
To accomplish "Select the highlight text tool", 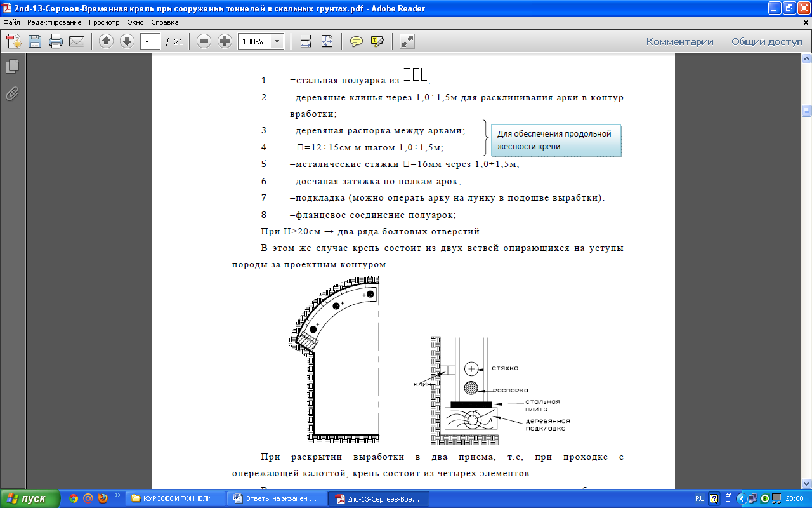I will pos(377,41).
